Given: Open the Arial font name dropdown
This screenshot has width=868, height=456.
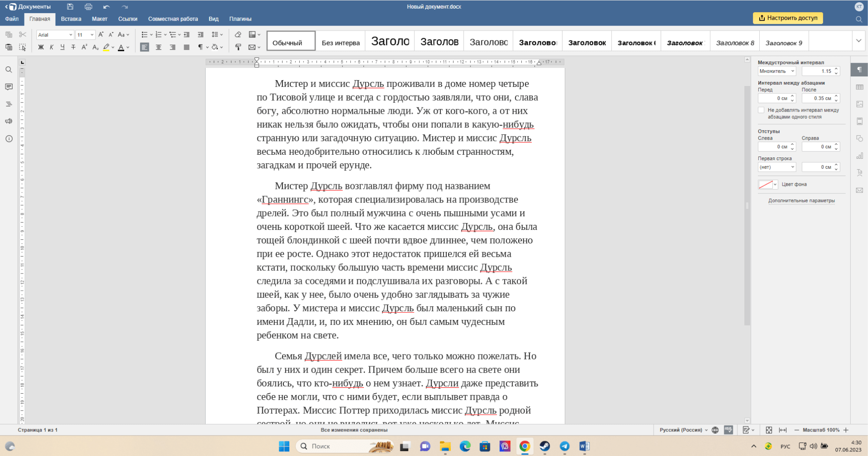Looking at the screenshot, I should (70, 35).
